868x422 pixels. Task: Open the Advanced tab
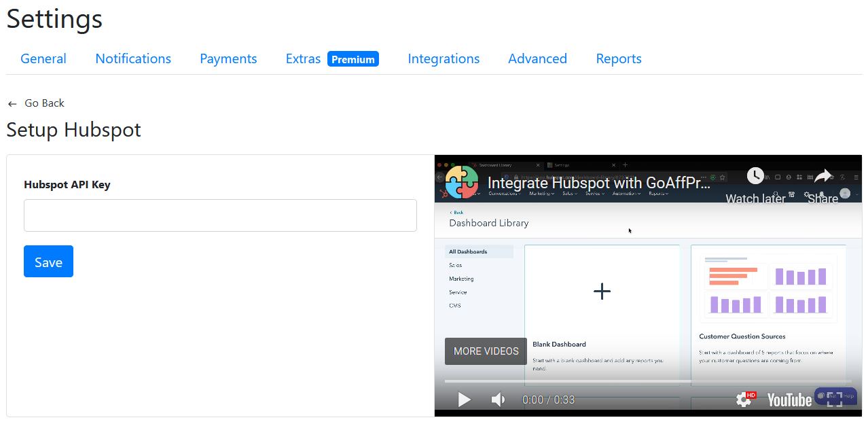(x=537, y=59)
